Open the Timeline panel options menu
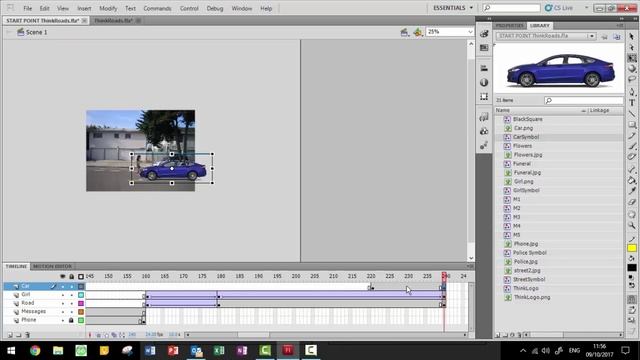This screenshot has width=640, height=360. pyautogui.click(x=470, y=266)
